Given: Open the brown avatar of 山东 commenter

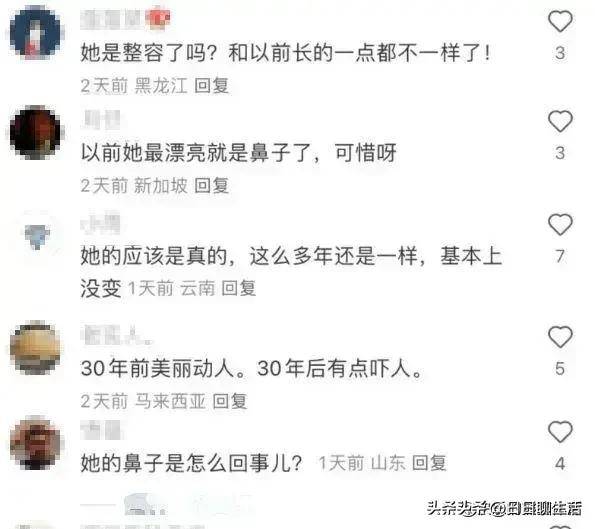Looking at the screenshot, I should (35, 442).
